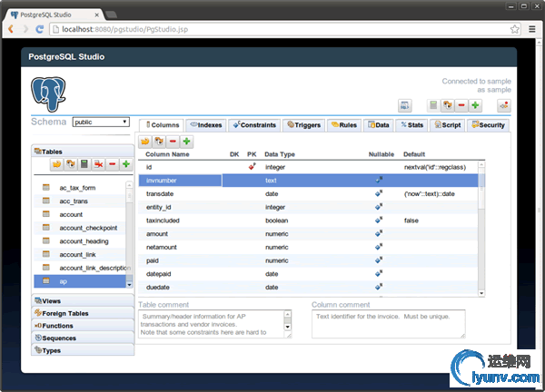Open the Rules tab
The height and width of the screenshot is (392, 545).
[x=344, y=125]
